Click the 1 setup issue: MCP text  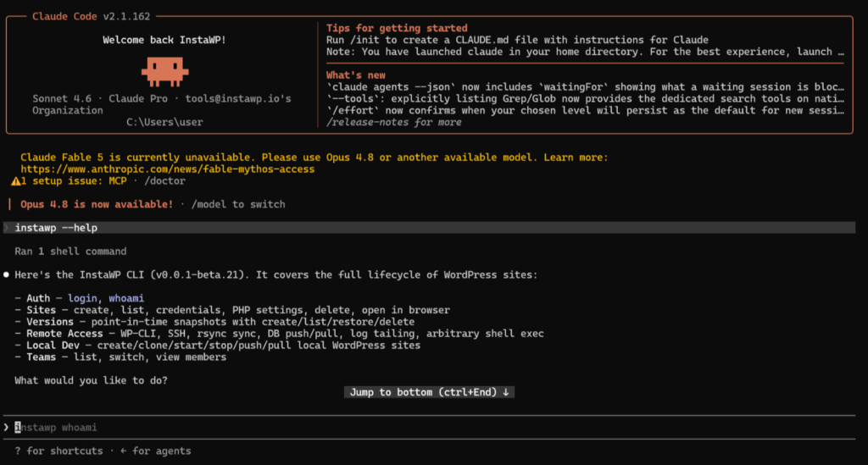tap(74, 180)
